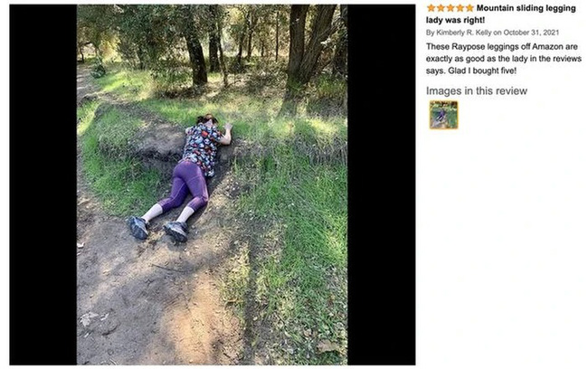Click the fifth orange rating star
588x369 pixels.
click(469, 8)
